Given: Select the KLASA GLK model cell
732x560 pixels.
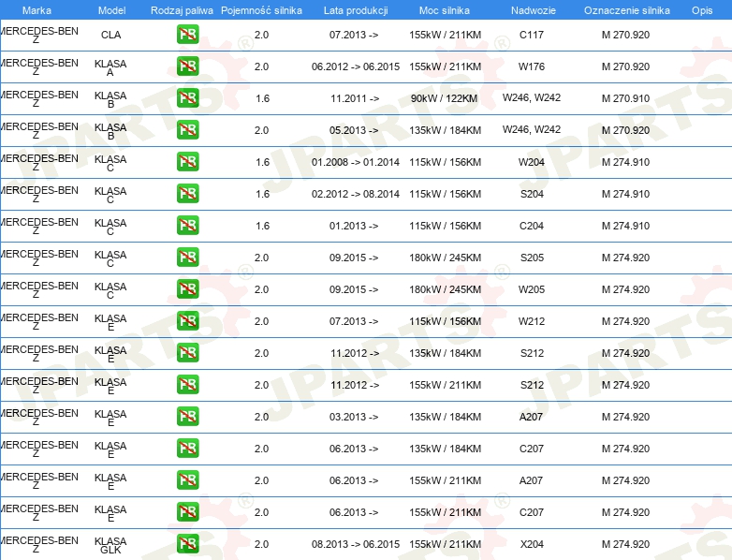Looking at the screenshot, I should coord(110,545).
